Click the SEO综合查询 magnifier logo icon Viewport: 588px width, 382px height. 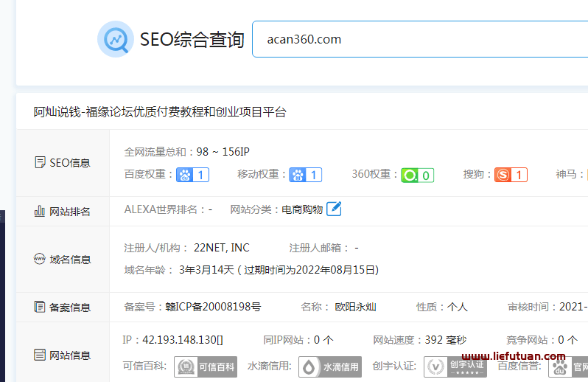116,39
